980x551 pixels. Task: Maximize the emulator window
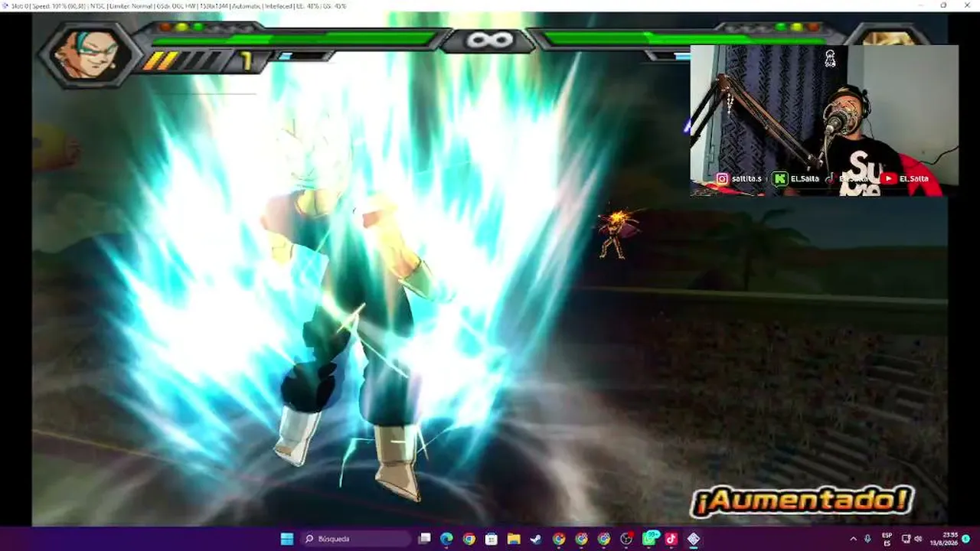(943, 5)
